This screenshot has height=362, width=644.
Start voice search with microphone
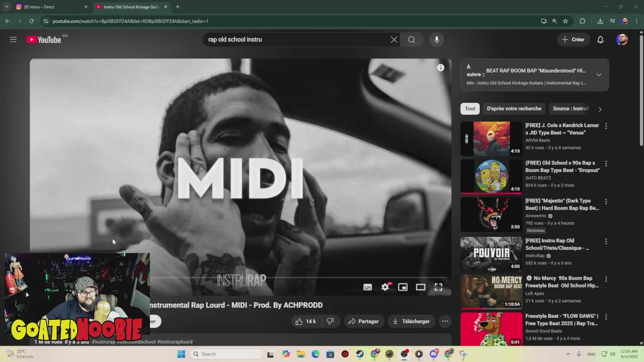(x=436, y=40)
